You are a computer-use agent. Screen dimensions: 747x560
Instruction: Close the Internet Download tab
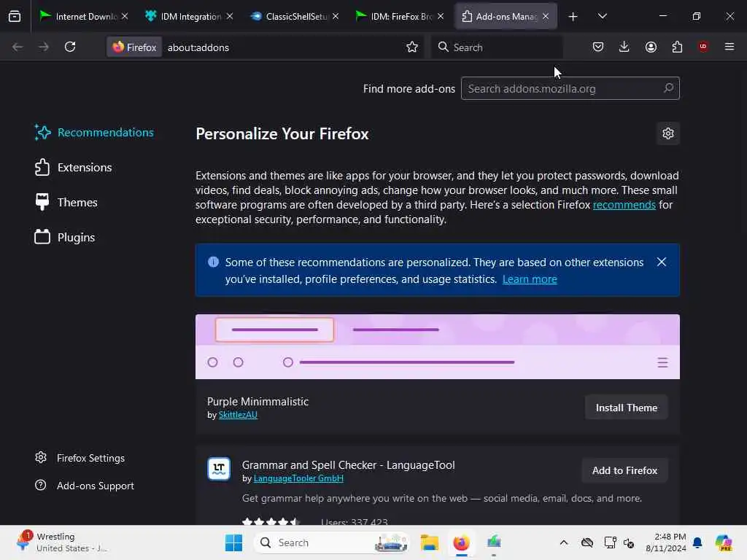[x=124, y=16]
